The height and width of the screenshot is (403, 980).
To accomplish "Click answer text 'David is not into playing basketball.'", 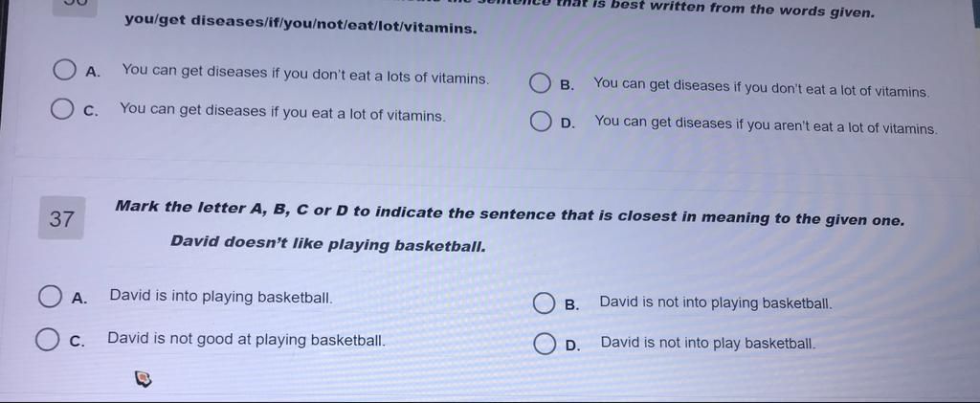I will click(716, 303).
